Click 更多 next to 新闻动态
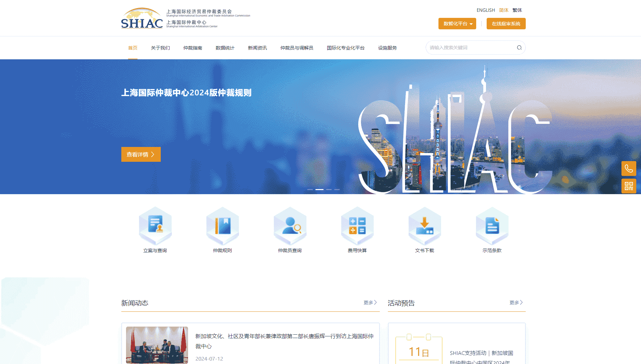The image size is (641, 364). (x=370, y=303)
